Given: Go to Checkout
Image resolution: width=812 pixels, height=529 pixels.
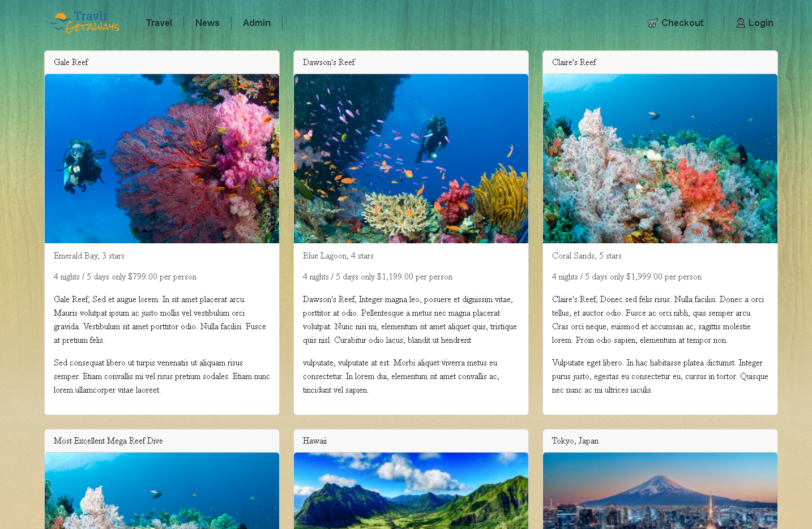Looking at the screenshot, I should [x=682, y=23].
